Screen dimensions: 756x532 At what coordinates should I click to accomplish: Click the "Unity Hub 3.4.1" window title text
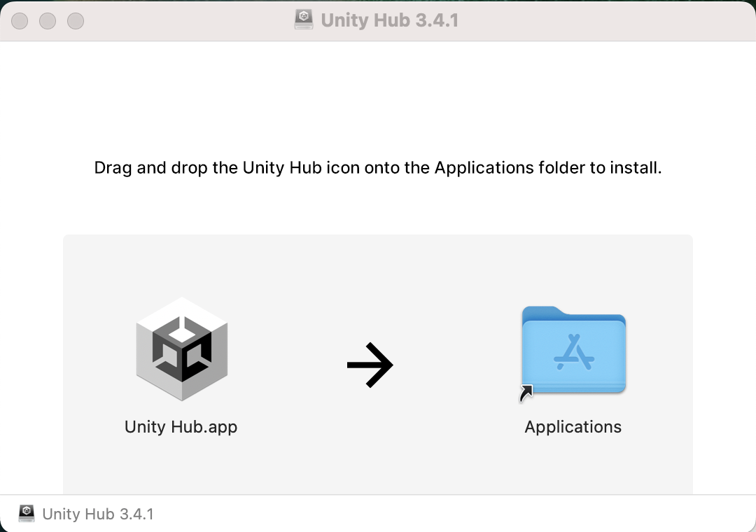[x=389, y=20]
